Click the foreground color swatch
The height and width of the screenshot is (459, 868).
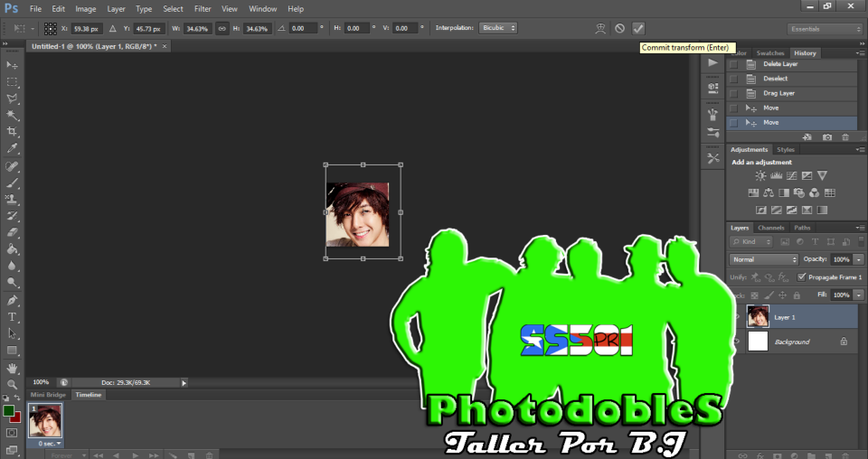click(x=8, y=411)
